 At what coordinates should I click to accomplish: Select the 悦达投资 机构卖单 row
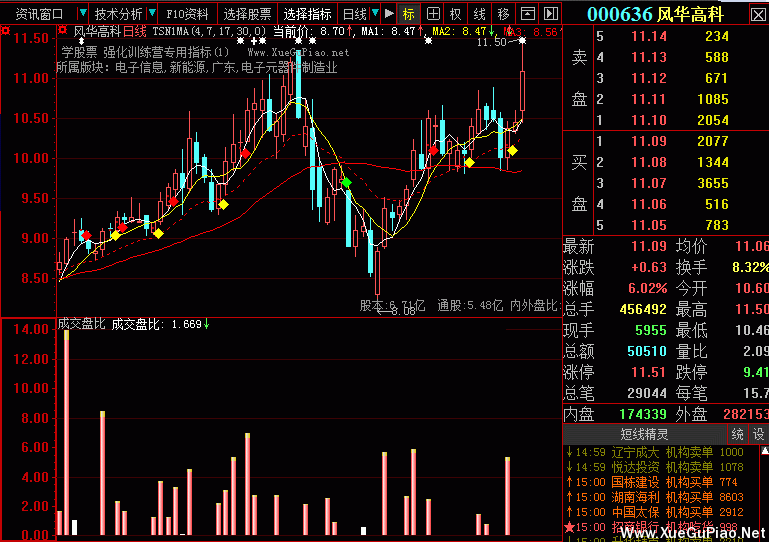pyautogui.click(x=655, y=467)
